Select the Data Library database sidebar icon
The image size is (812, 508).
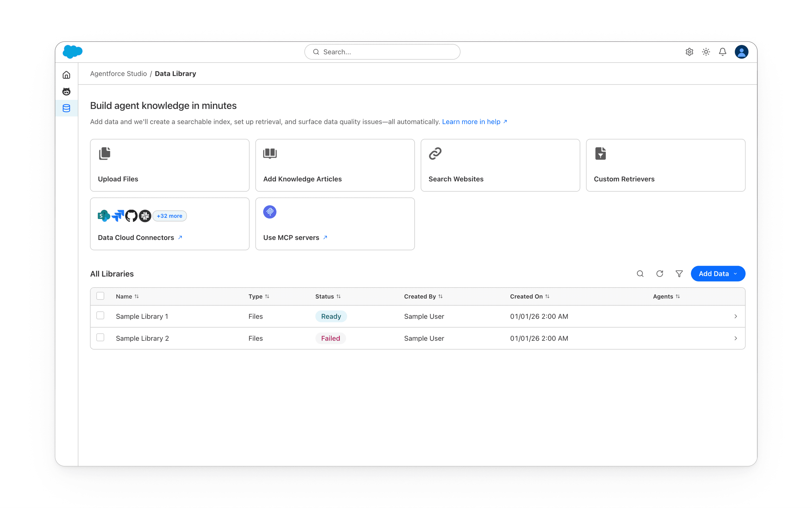coord(66,108)
